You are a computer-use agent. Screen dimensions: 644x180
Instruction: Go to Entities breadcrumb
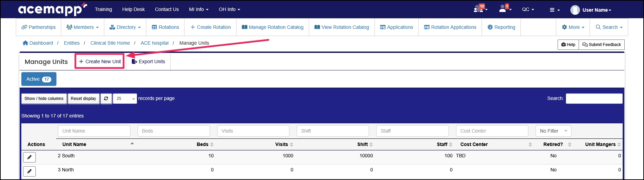click(72, 43)
